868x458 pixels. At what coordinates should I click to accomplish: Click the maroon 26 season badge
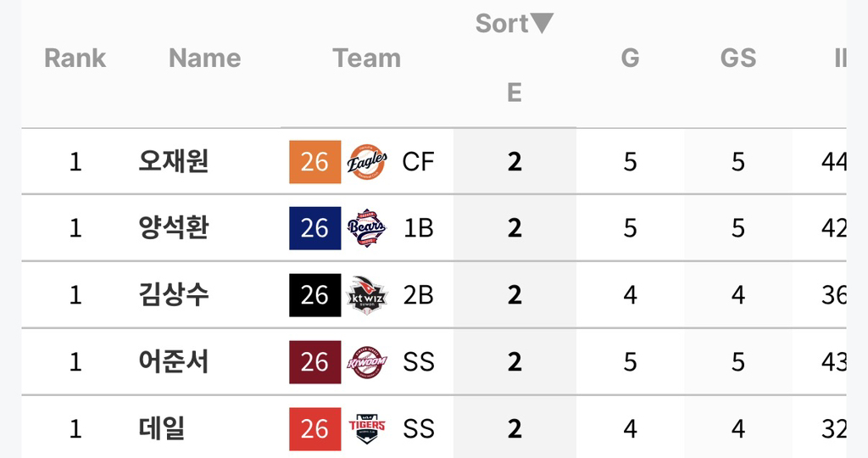tap(315, 362)
